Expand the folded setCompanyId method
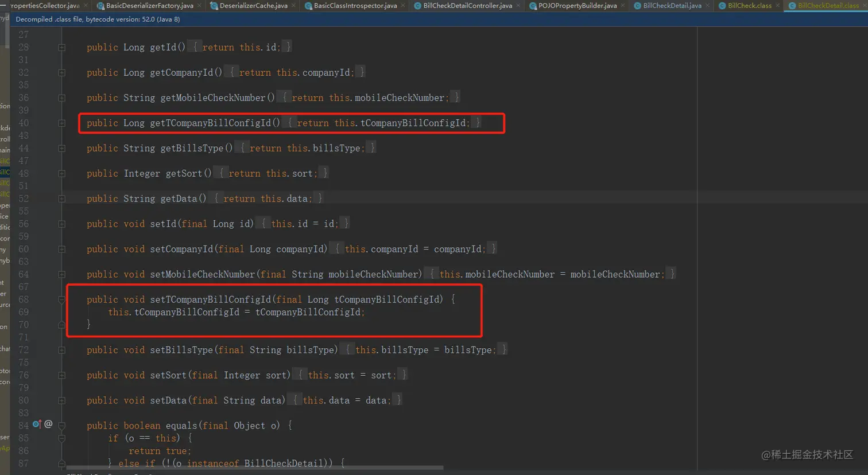Viewport: 868px width, 475px height. [x=61, y=250]
